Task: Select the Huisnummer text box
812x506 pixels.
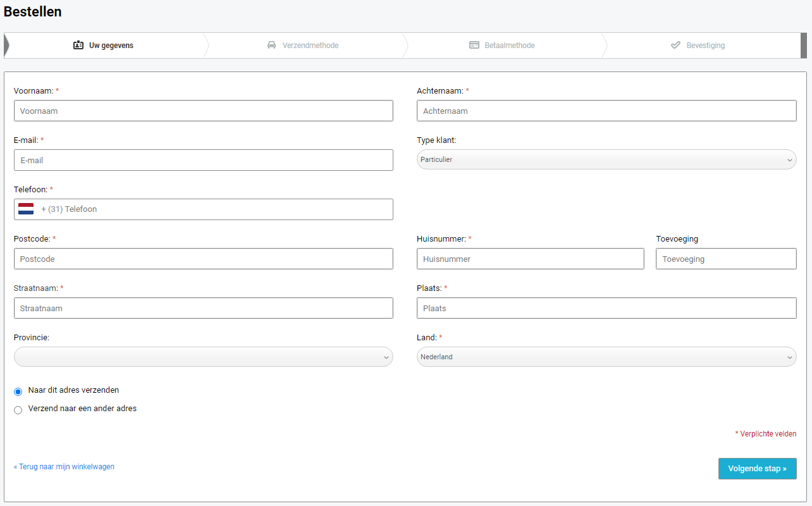Action: click(x=530, y=259)
